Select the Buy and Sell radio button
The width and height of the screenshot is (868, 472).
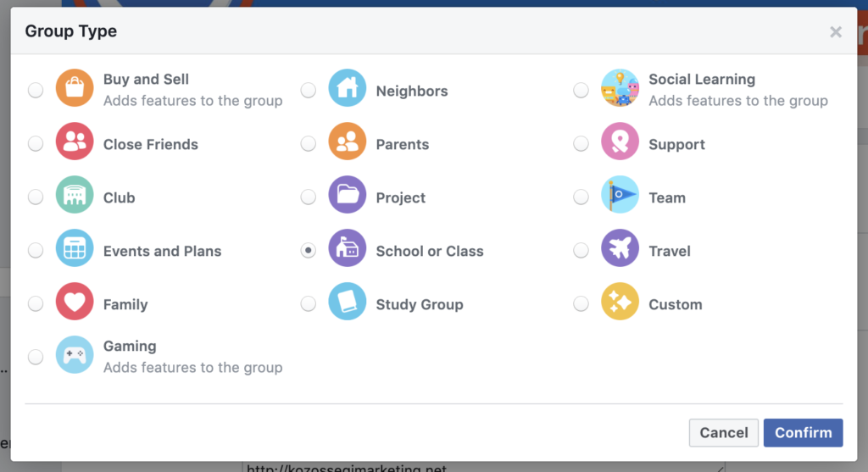pyautogui.click(x=36, y=90)
